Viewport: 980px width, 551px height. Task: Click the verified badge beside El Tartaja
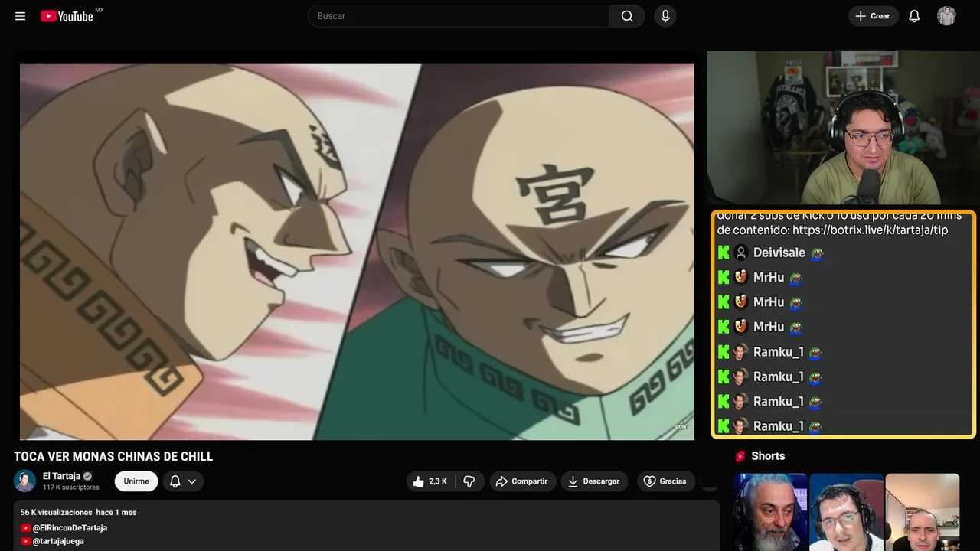pos(87,476)
